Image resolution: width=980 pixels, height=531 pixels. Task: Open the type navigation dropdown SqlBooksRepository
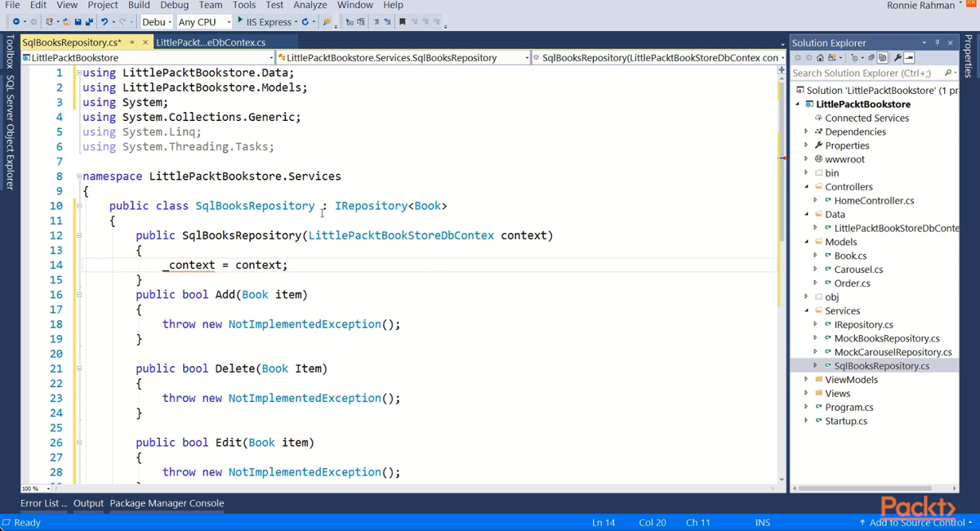click(403, 58)
